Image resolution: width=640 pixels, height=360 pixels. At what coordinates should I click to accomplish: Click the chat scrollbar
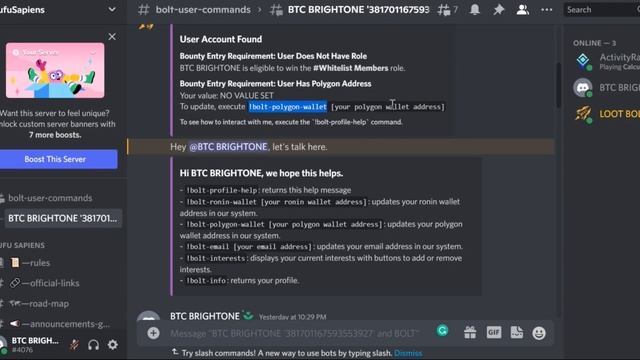click(x=558, y=86)
